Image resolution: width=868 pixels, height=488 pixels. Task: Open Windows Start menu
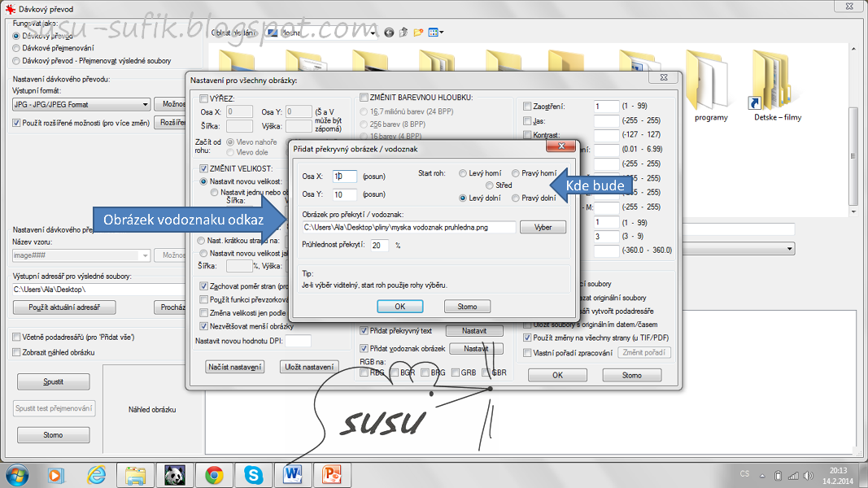[x=16, y=475]
